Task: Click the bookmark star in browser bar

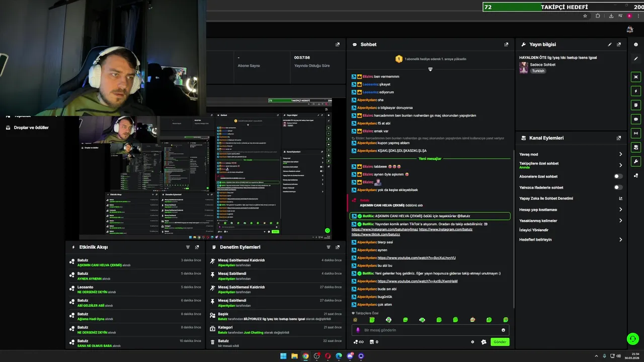Action: (585, 16)
